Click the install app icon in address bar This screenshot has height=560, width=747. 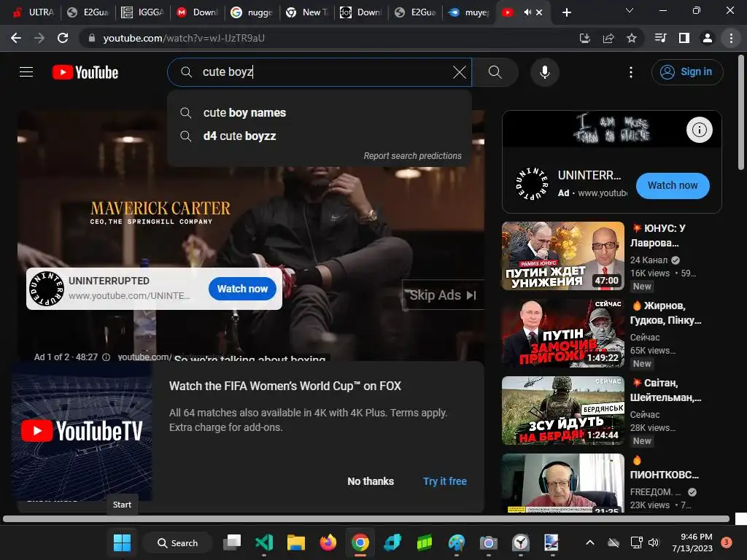point(584,38)
